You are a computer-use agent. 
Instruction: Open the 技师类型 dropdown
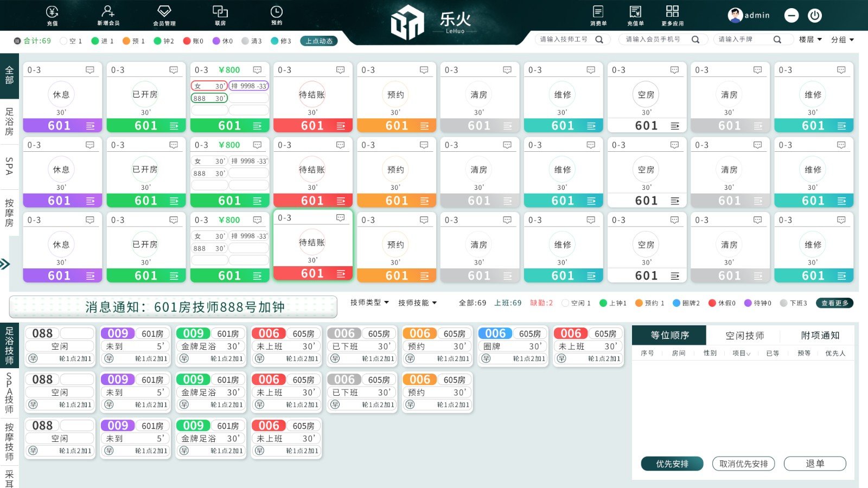[369, 303]
